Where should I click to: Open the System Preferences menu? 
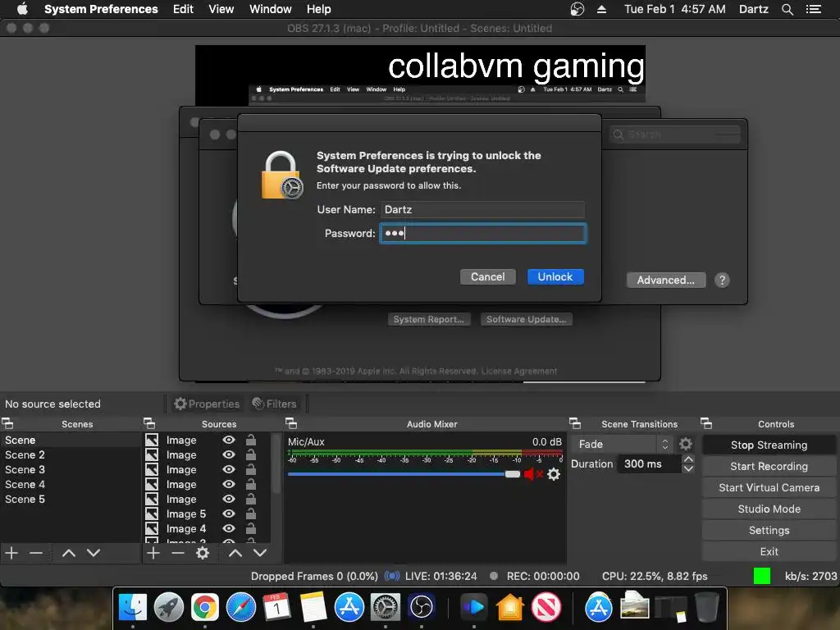(101, 9)
